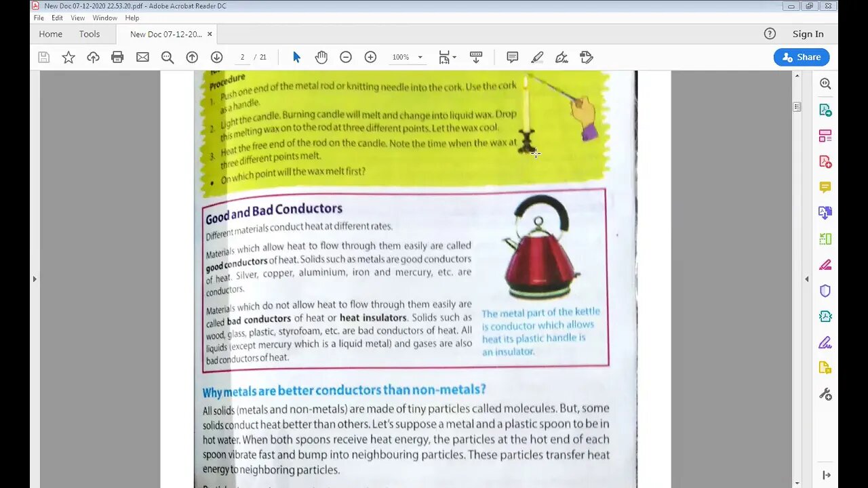868x488 pixels.
Task: Upload the file via the cloud arrow icon
Action: (93, 58)
